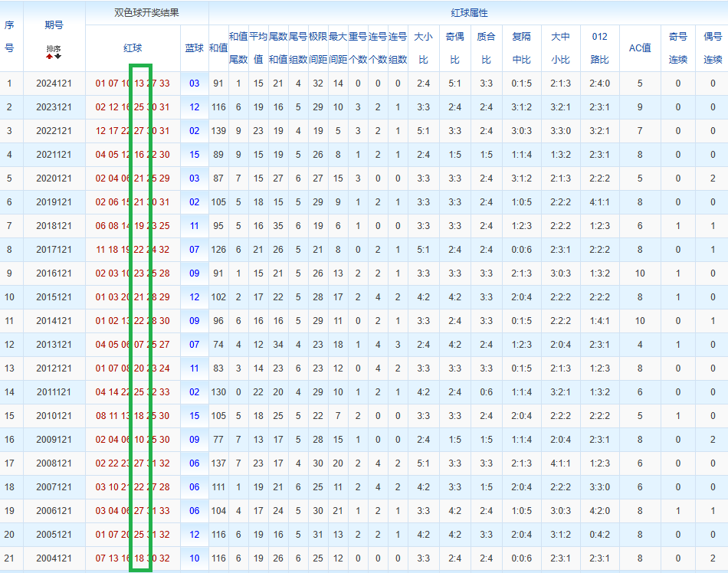Click the 奇偶比 column header
The height and width of the screenshot is (573, 728).
point(454,47)
